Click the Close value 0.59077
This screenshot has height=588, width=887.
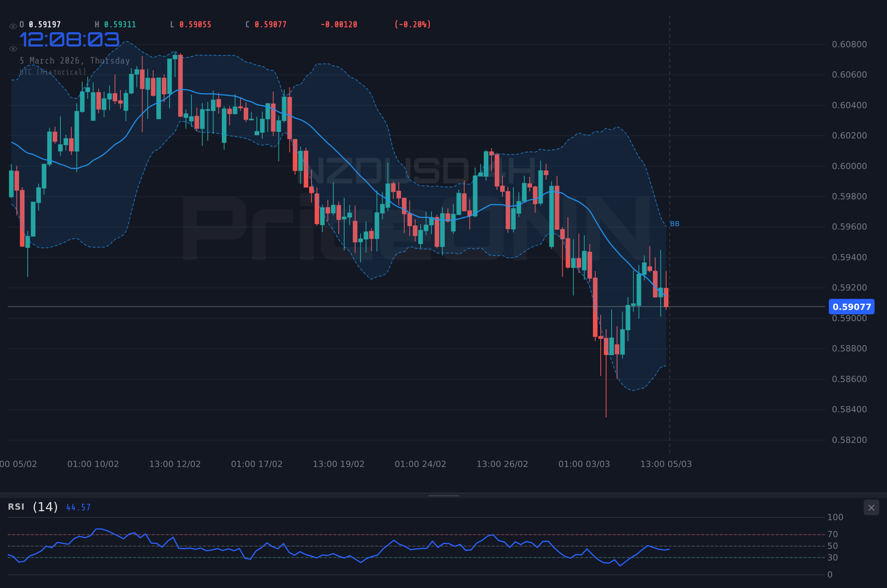(270, 24)
